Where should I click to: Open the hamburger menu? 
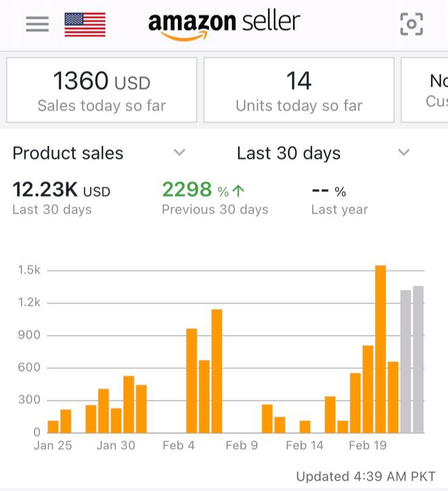tap(37, 24)
